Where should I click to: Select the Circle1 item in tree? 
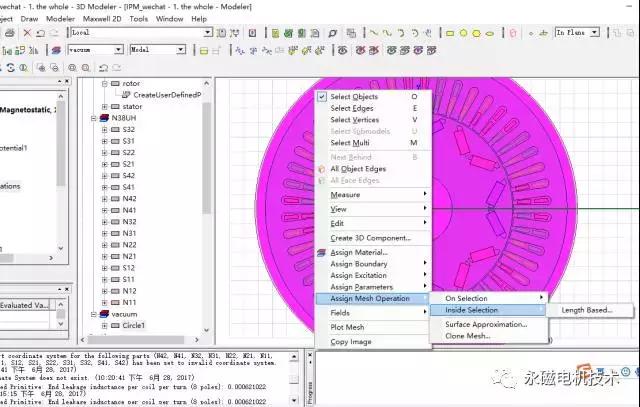pos(134,325)
